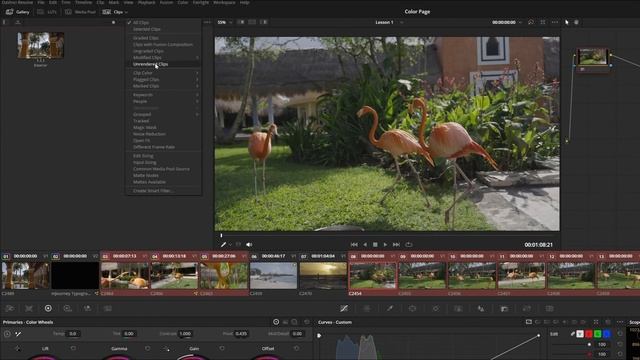Select the black clip 02 thumbnail
The width and height of the screenshot is (640, 360).
coord(75,276)
